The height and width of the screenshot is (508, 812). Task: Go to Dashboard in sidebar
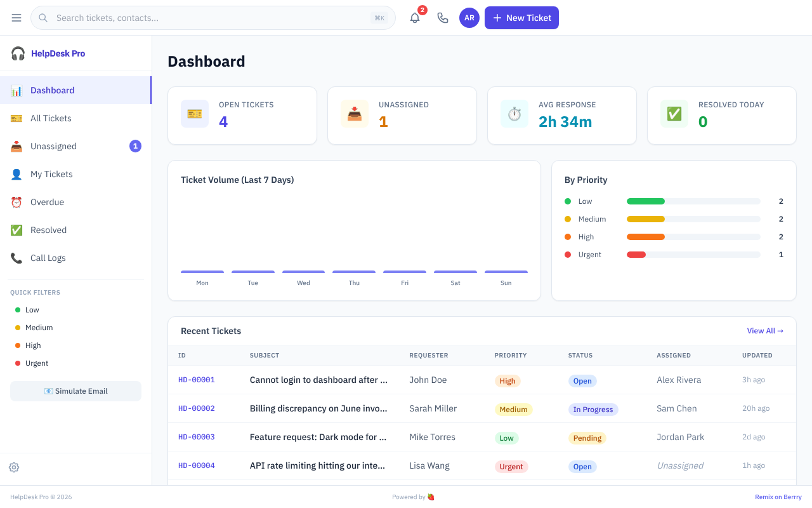pyautogui.click(x=75, y=90)
